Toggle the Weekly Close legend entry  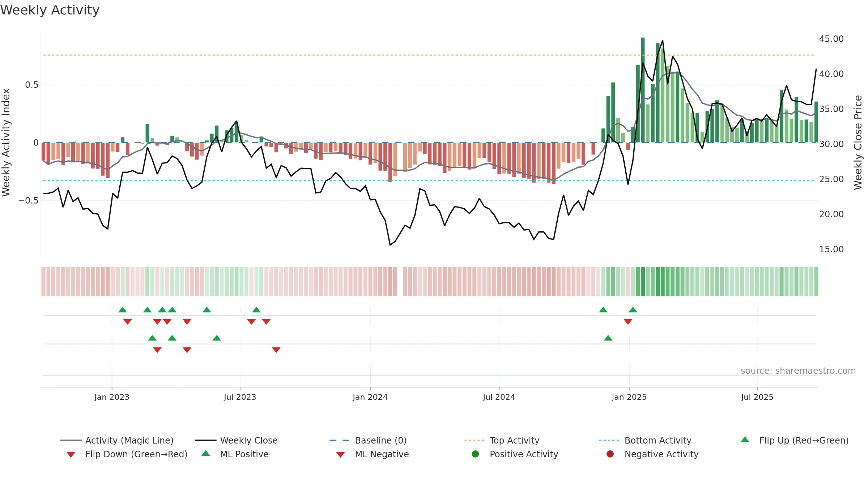pos(236,440)
